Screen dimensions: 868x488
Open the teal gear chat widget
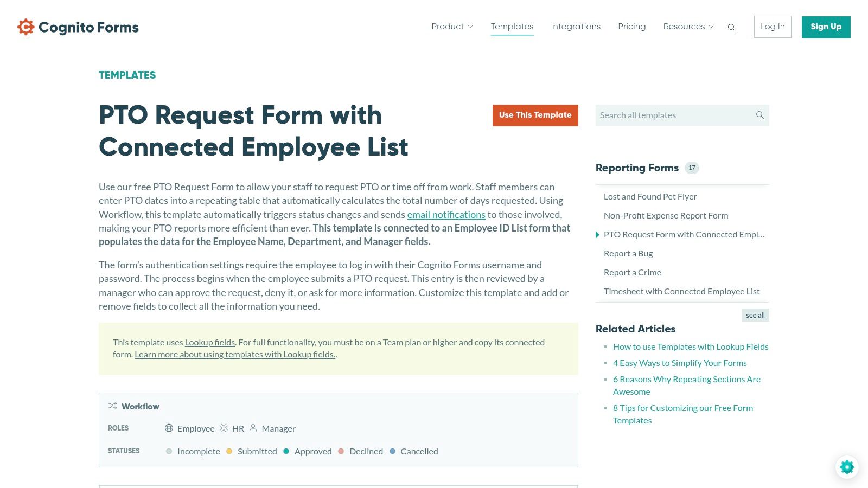click(846, 467)
